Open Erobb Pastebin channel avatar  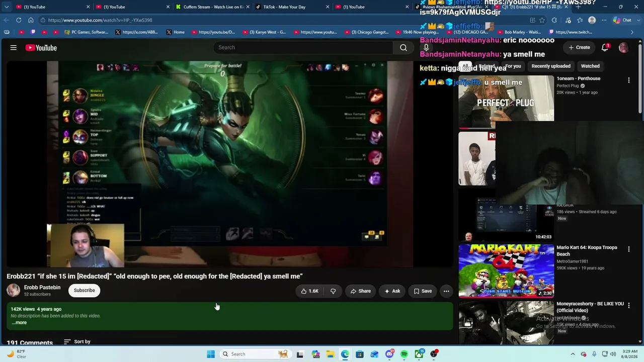coord(14,290)
